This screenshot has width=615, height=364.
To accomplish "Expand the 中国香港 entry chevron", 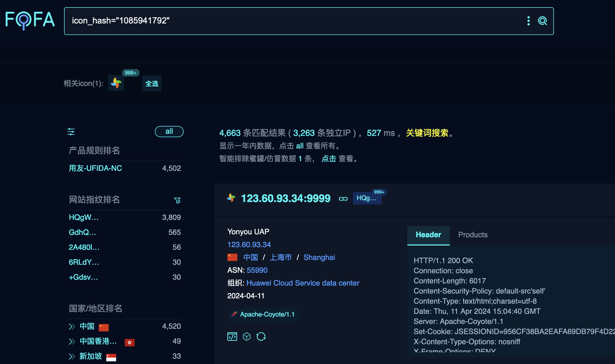I will click(72, 341).
